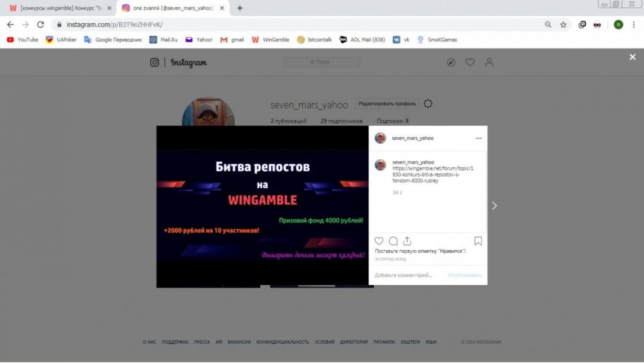Close the post overlay with X
Viewport: 644px width, 363px height.
point(632,57)
